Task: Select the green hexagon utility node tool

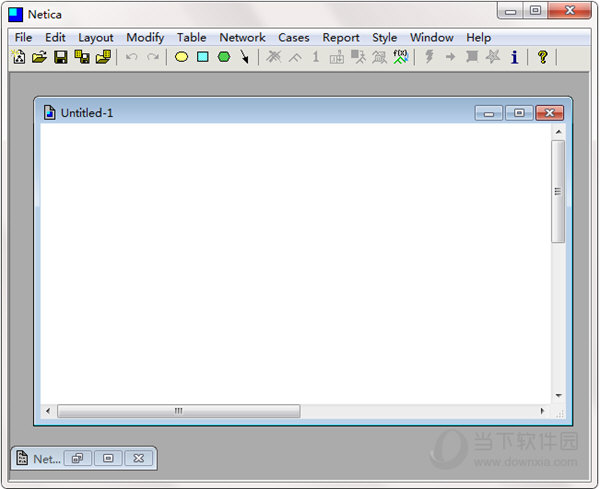Action: (x=224, y=57)
